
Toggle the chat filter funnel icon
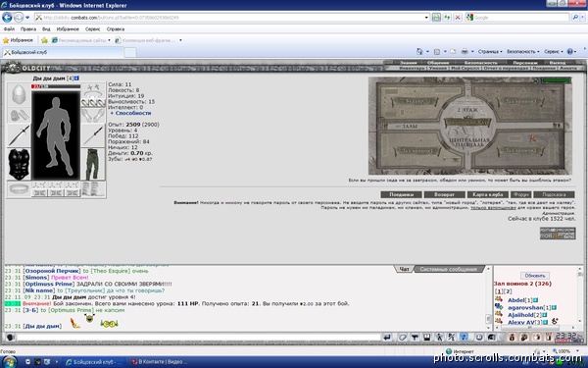point(415,338)
